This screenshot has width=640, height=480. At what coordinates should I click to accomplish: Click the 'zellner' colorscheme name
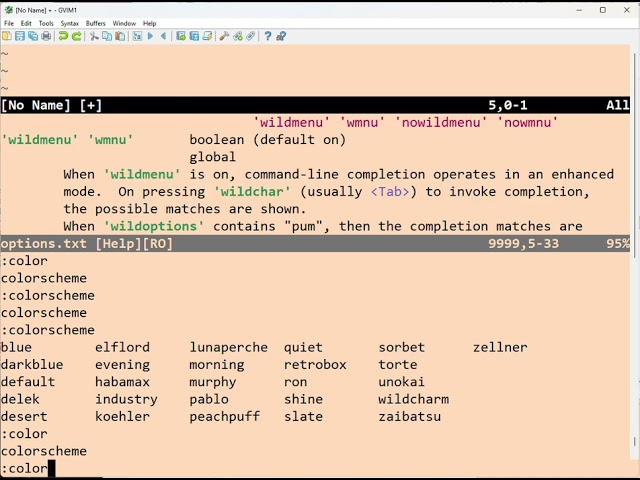coord(500,347)
